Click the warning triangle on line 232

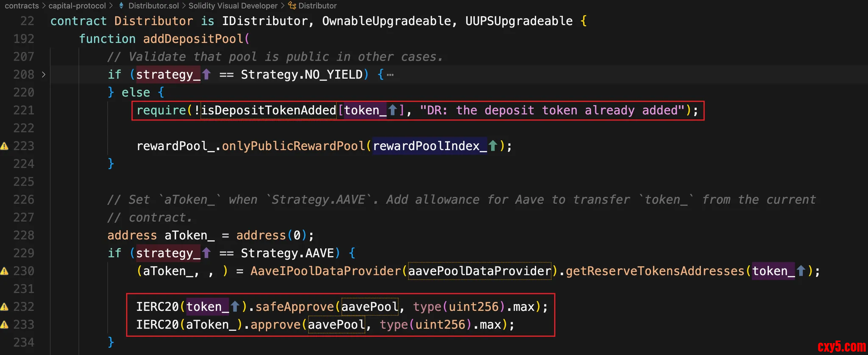tap(4, 307)
